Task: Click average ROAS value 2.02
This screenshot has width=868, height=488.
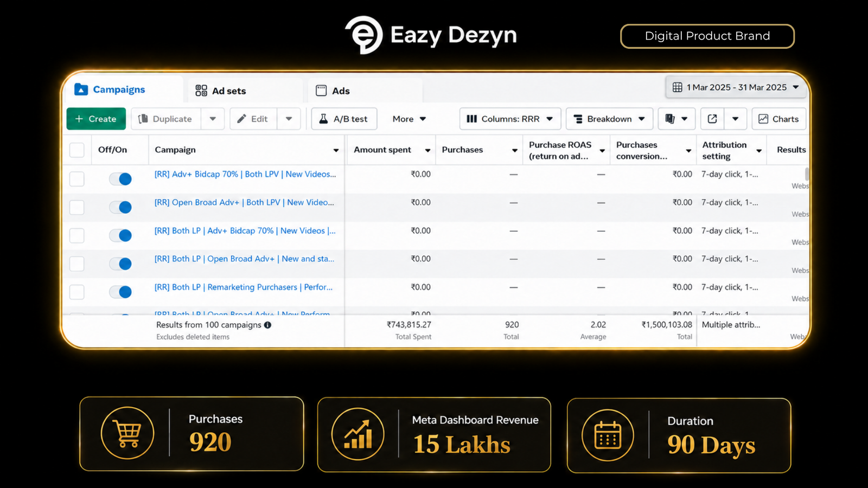Action: coord(598,325)
